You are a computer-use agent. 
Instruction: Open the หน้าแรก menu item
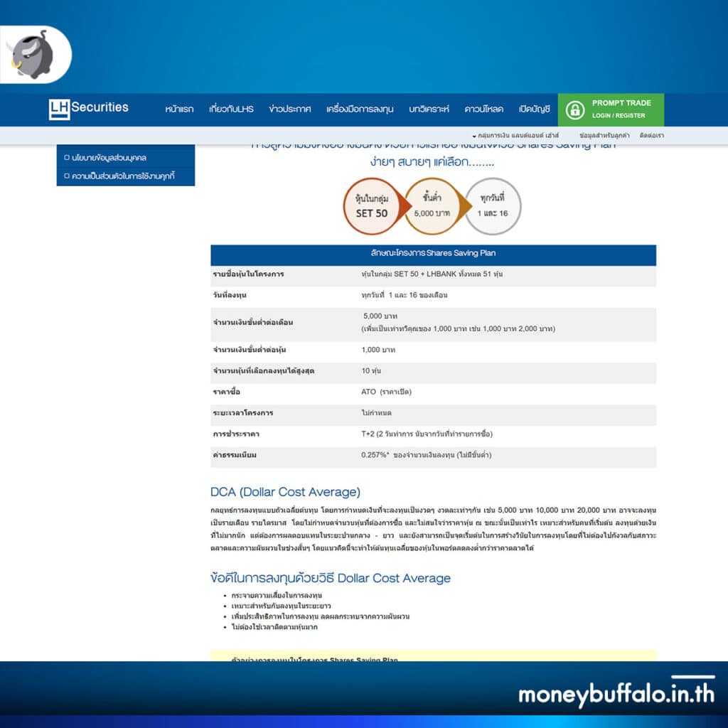tap(179, 109)
